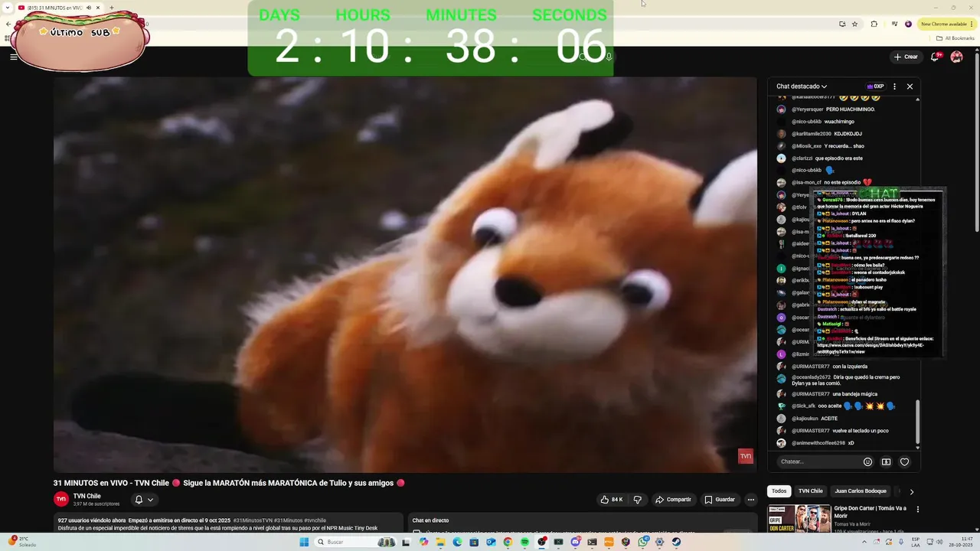Click install/cast screen icon in address bar
Image resolution: width=980 pixels, height=551 pixels.
coord(842,24)
